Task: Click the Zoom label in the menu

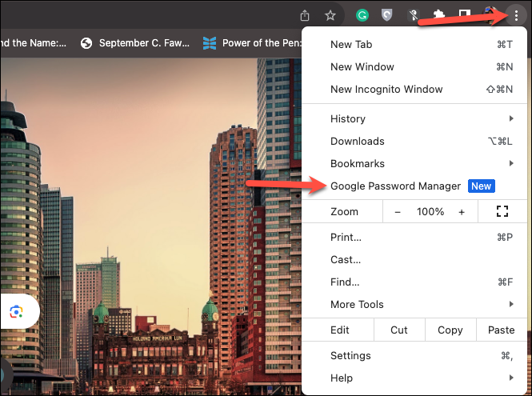Action: (344, 212)
